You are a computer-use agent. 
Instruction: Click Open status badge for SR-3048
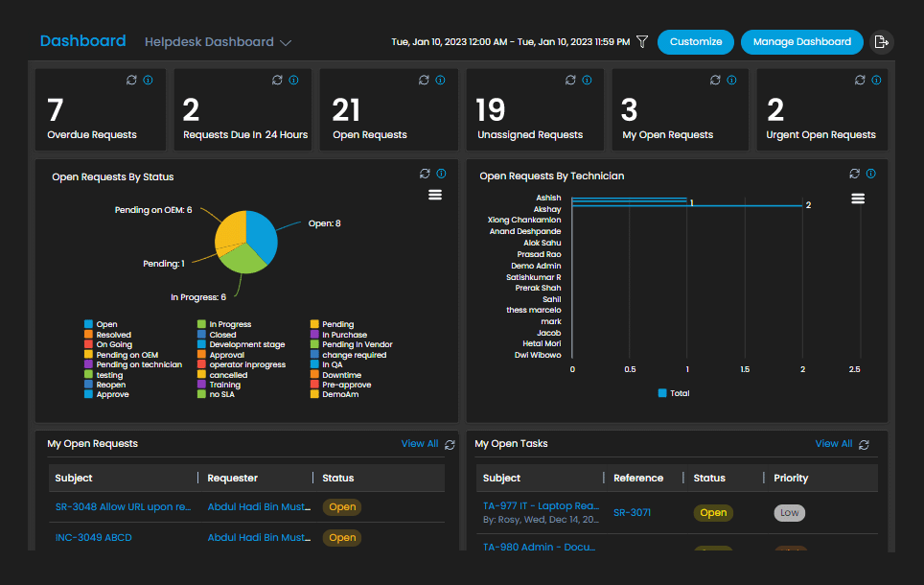342,506
